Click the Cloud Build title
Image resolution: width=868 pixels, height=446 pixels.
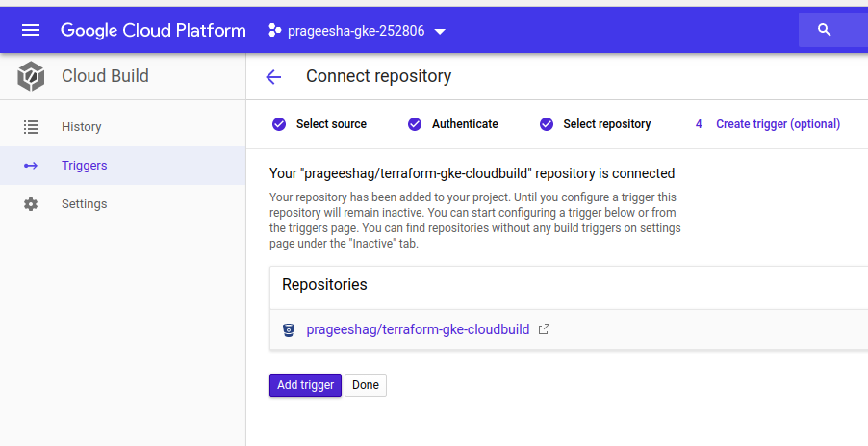pyautogui.click(x=105, y=76)
